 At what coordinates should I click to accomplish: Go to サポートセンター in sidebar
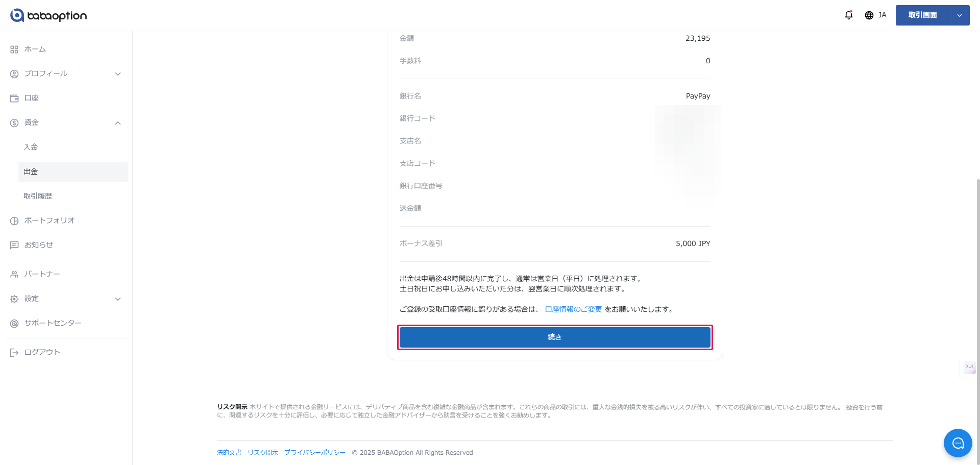pos(53,323)
